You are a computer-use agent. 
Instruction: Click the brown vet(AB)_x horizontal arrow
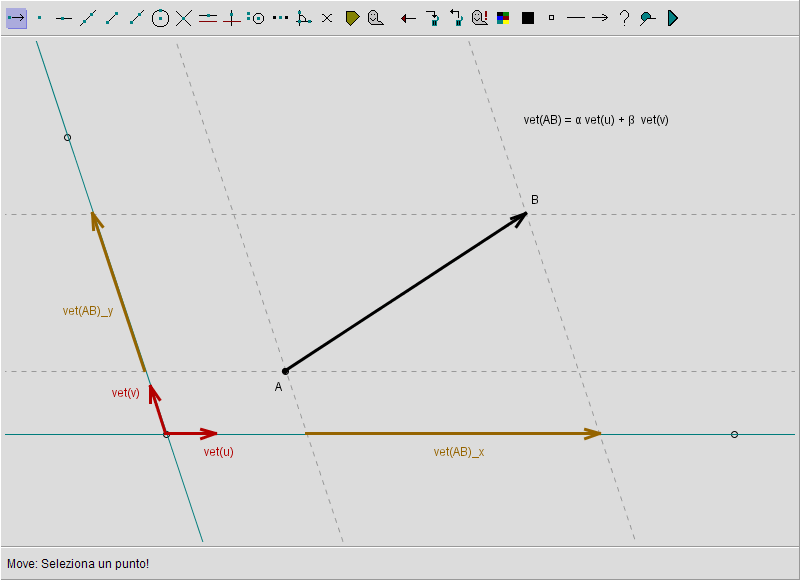[x=453, y=434]
